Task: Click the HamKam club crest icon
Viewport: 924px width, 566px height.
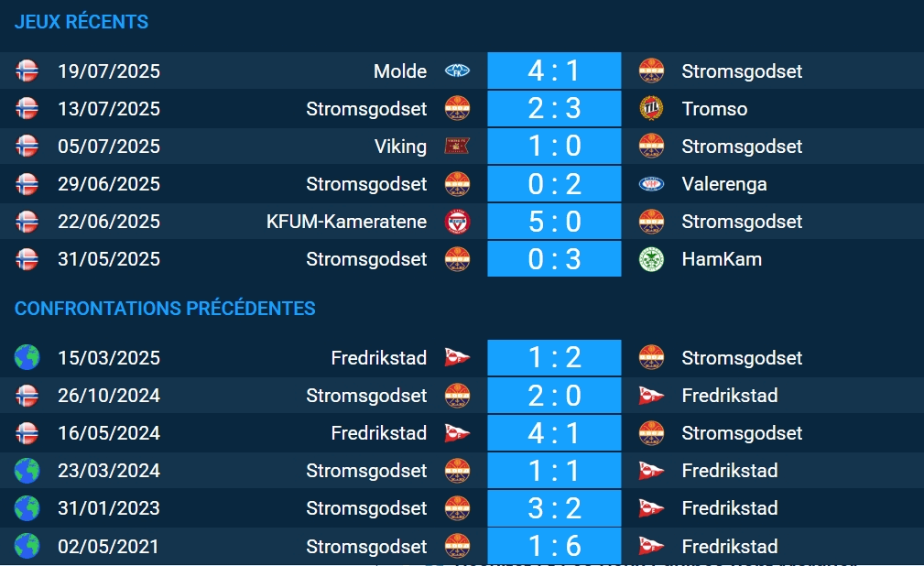Action: (651, 259)
